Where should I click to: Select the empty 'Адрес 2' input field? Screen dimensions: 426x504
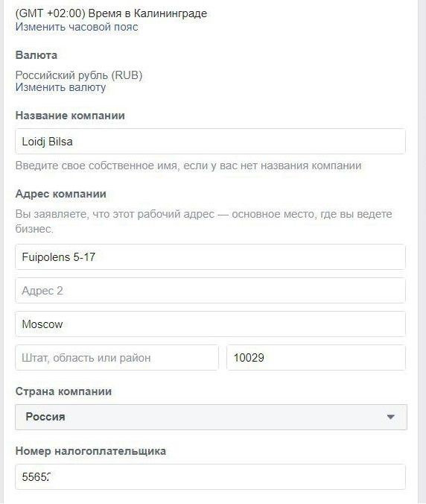210,291
